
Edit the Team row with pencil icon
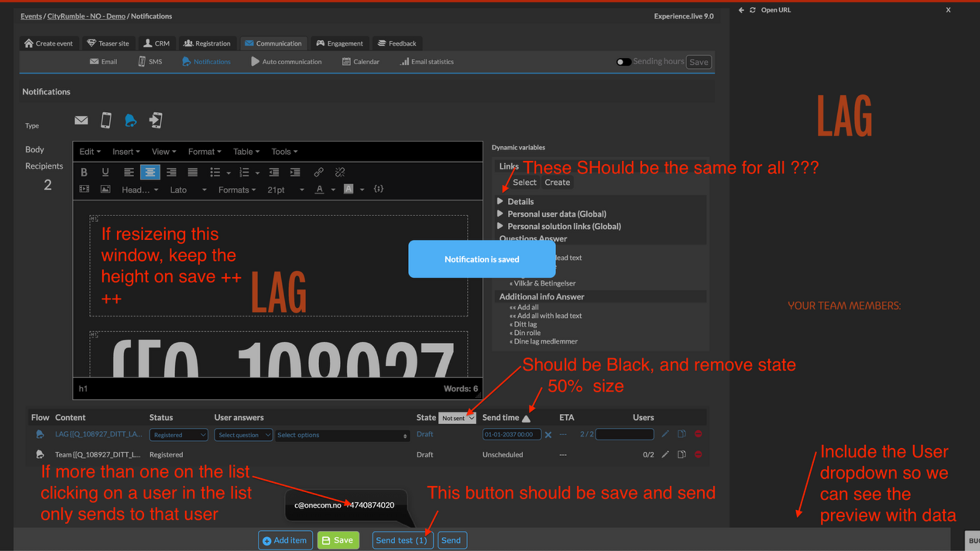665,454
